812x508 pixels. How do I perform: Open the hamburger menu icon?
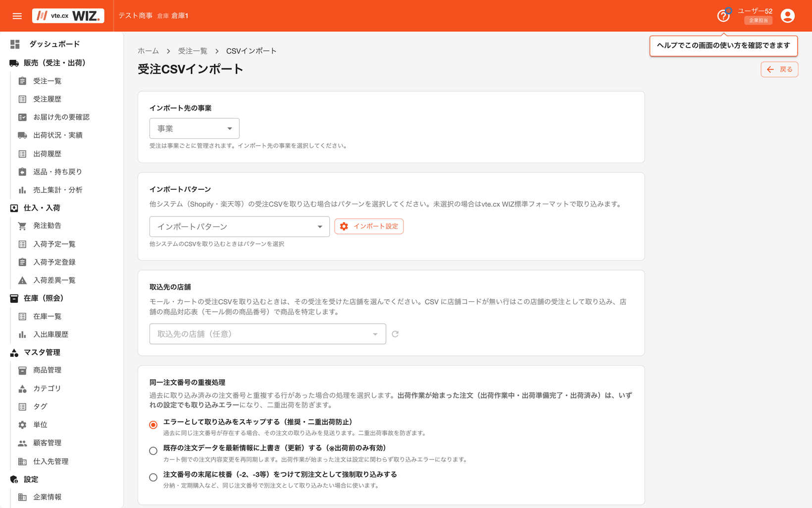(17, 16)
